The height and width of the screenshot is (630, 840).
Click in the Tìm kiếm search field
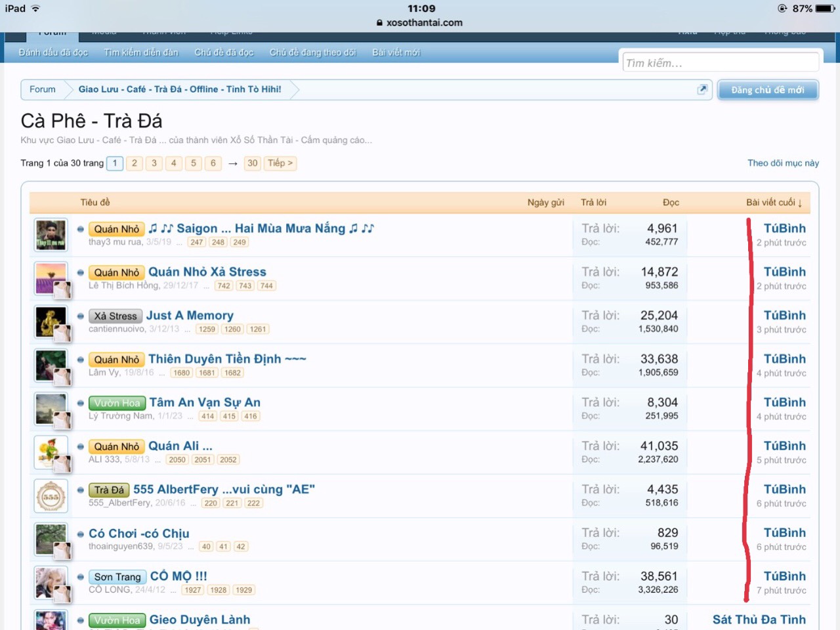pos(720,63)
